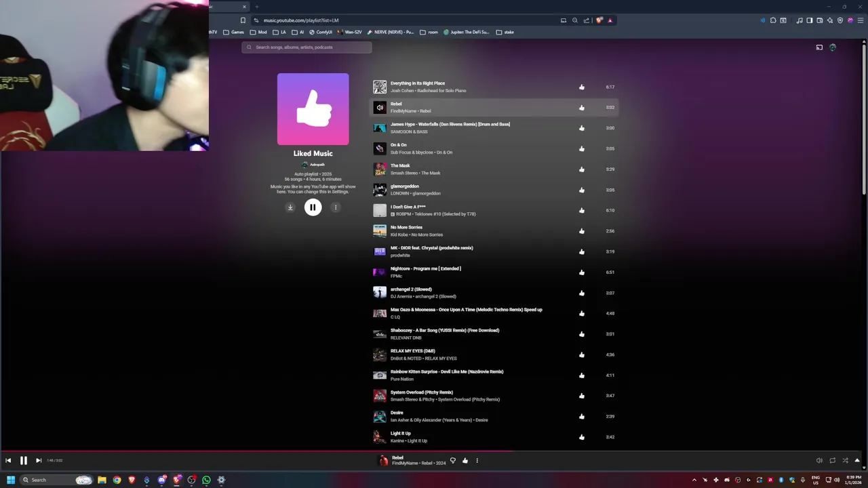Close the current browser tab
This screenshot has width=868, height=488.
pyautogui.click(x=243, y=7)
